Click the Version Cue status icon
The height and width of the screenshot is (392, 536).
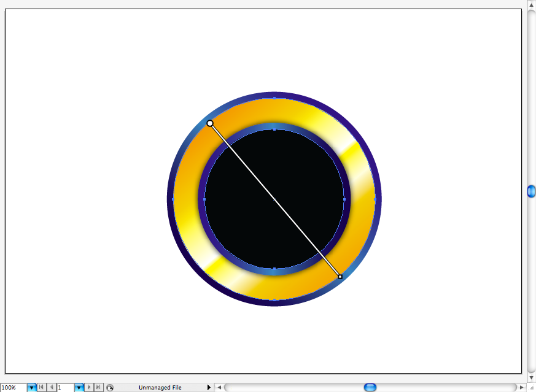click(110, 388)
